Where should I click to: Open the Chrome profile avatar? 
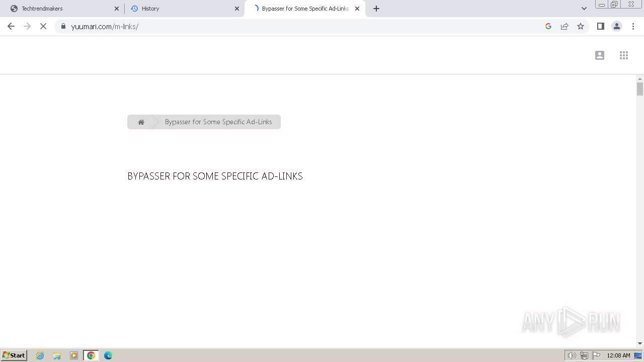[x=617, y=26]
